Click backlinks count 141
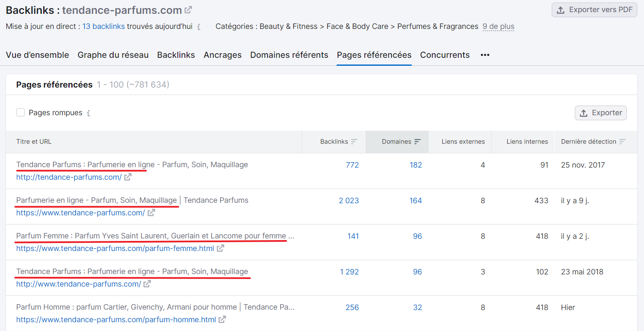The width and height of the screenshot is (644, 331). click(353, 236)
